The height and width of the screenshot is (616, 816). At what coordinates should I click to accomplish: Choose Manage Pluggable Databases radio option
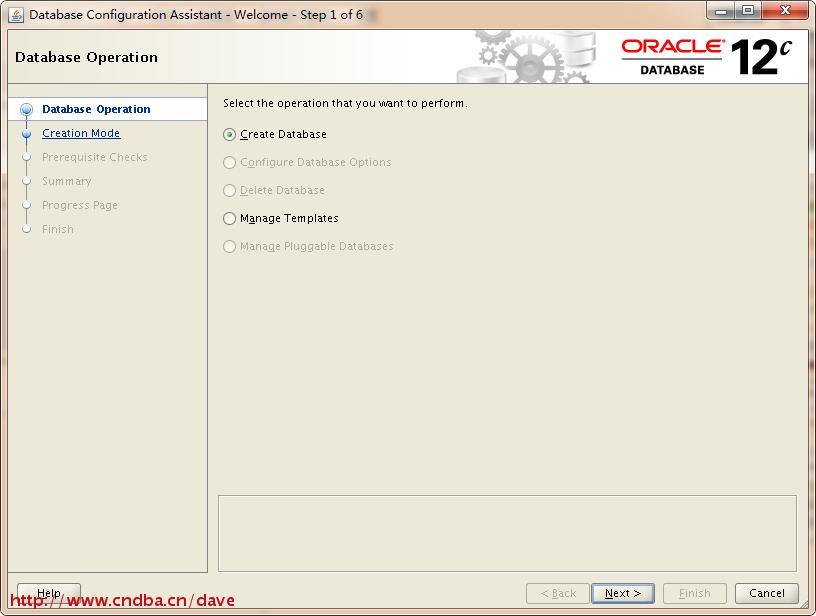tap(230, 247)
